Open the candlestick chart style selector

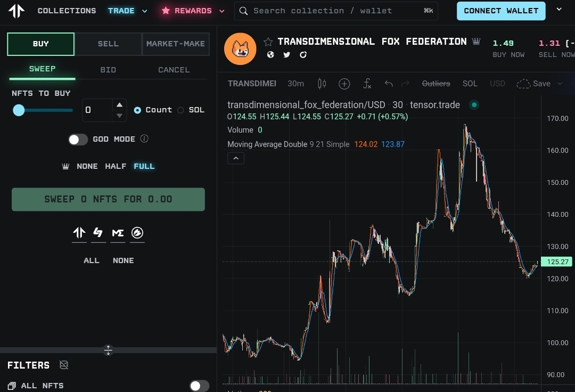pyautogui.click(x=322, y=84)
